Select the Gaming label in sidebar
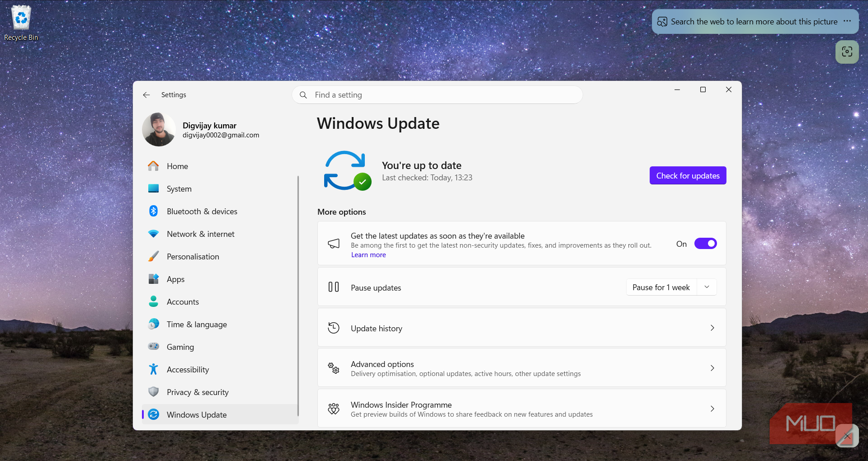This screenshot has height=461, width=868. tap(180, 347)
